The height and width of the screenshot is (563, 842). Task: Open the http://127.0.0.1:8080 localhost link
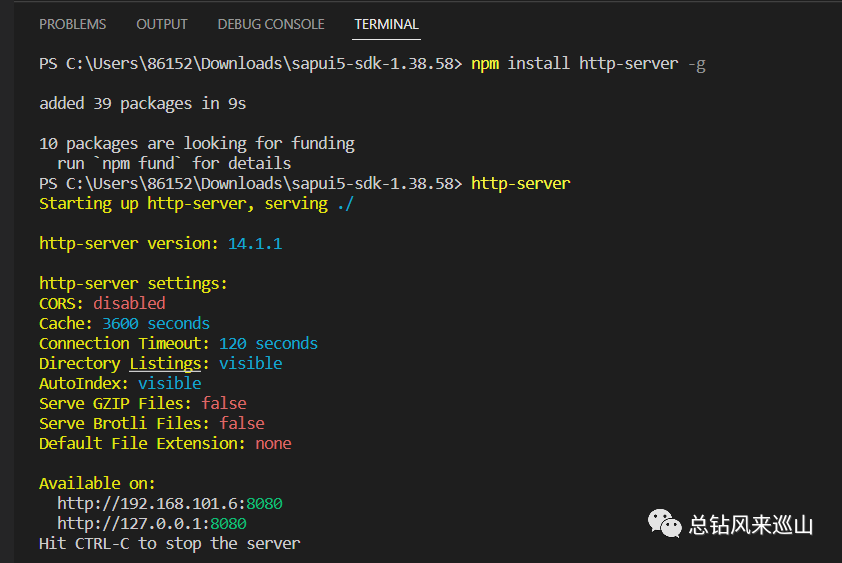point(152,523)
